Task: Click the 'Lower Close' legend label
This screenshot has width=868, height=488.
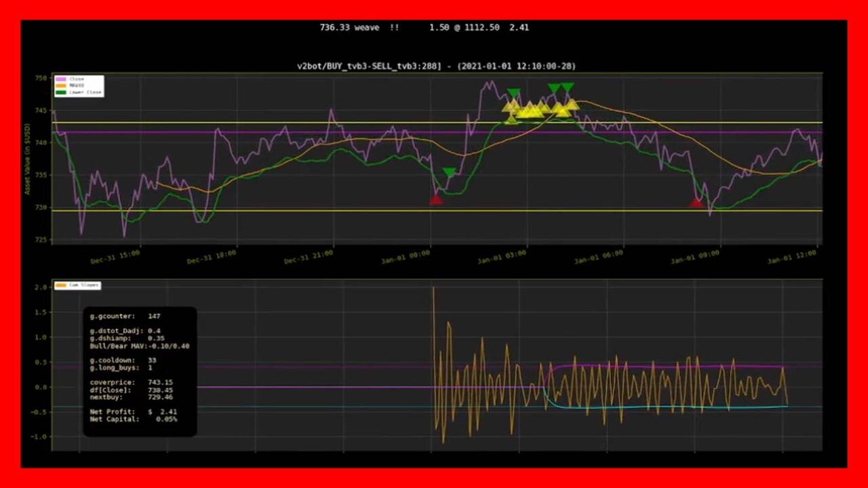Action: [85, 92]
